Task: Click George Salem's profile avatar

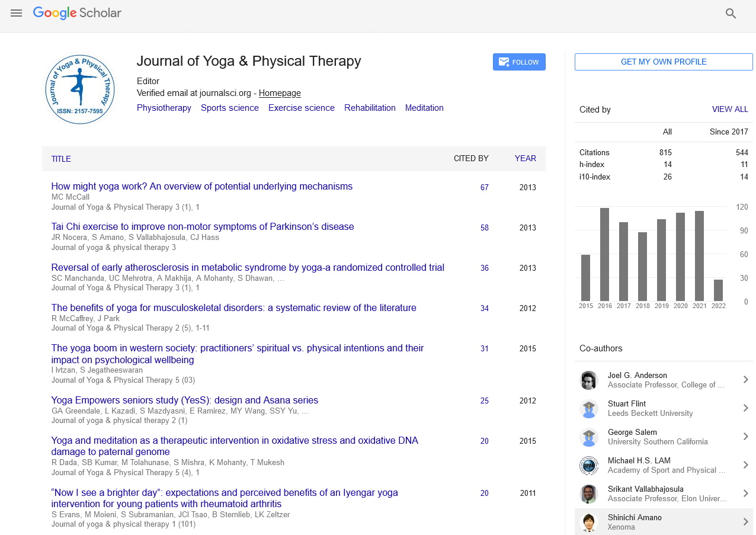Action: [588, 437]
